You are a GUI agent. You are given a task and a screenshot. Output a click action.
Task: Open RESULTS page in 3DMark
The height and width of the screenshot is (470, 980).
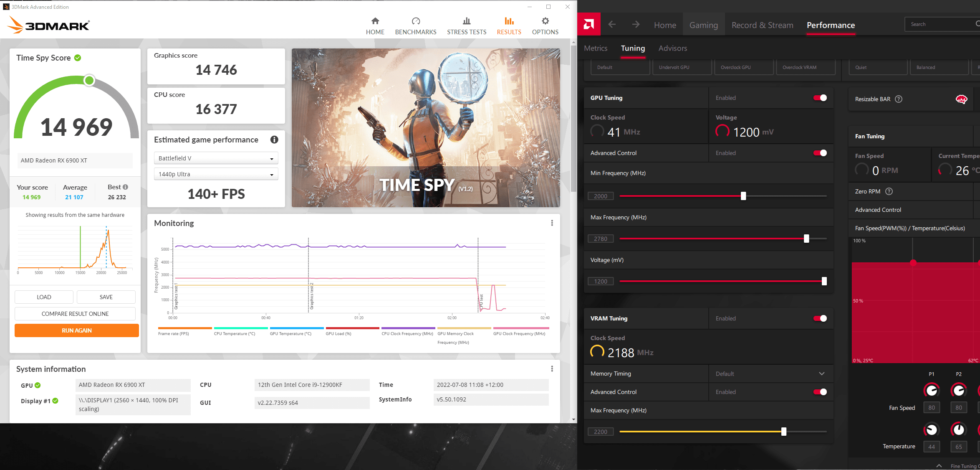509,26
